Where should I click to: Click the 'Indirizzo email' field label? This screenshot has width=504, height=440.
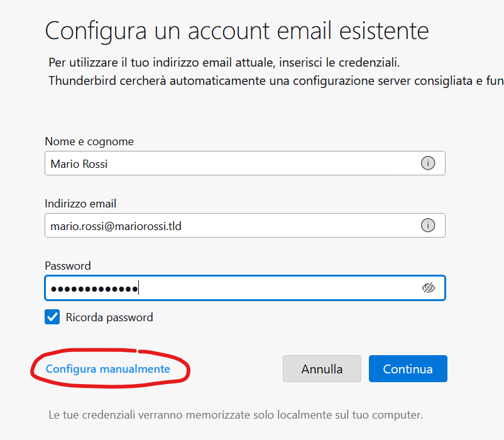click(80, 204)
